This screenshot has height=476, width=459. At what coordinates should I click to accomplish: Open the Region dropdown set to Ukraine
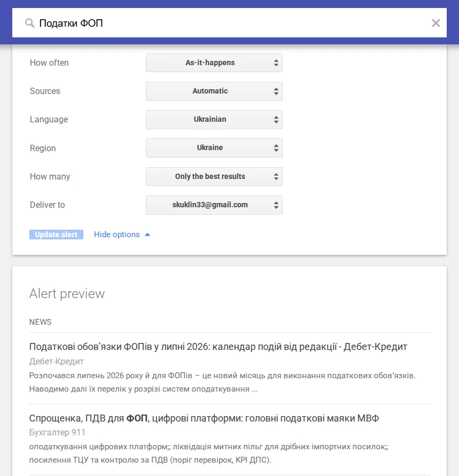pos(214,148)
